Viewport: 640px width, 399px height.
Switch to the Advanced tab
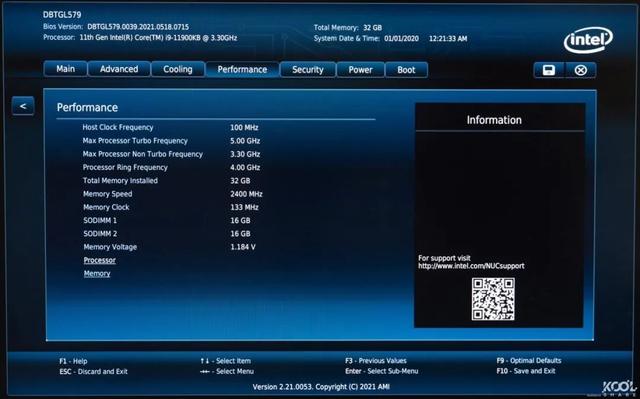coord(119,69)
